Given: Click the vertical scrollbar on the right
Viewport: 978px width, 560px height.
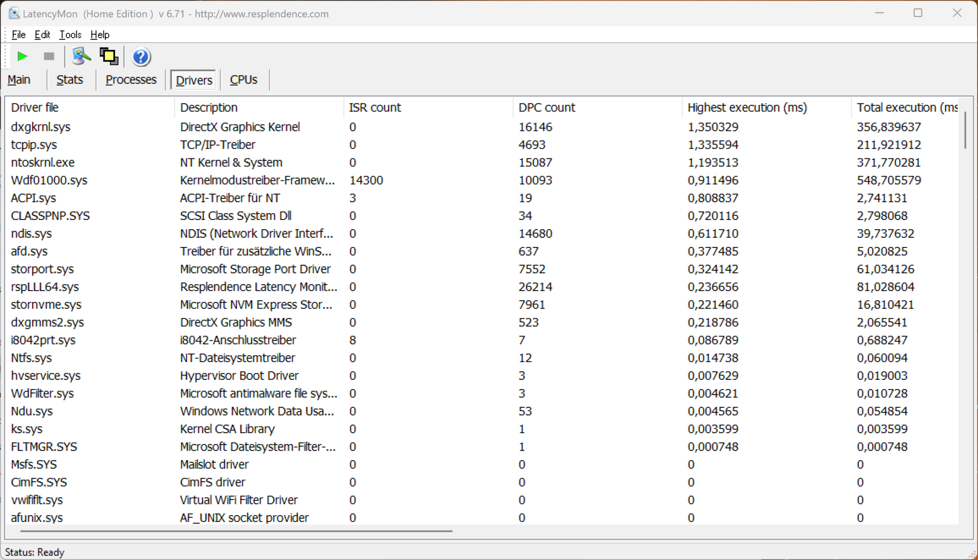Looking at the screenshot, I should [x=965, y=131].
